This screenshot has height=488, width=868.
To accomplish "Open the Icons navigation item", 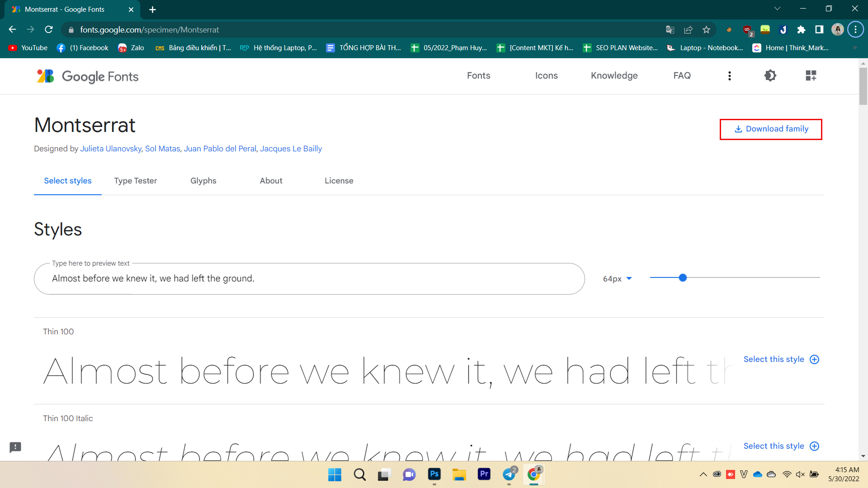I will (546, 75).
